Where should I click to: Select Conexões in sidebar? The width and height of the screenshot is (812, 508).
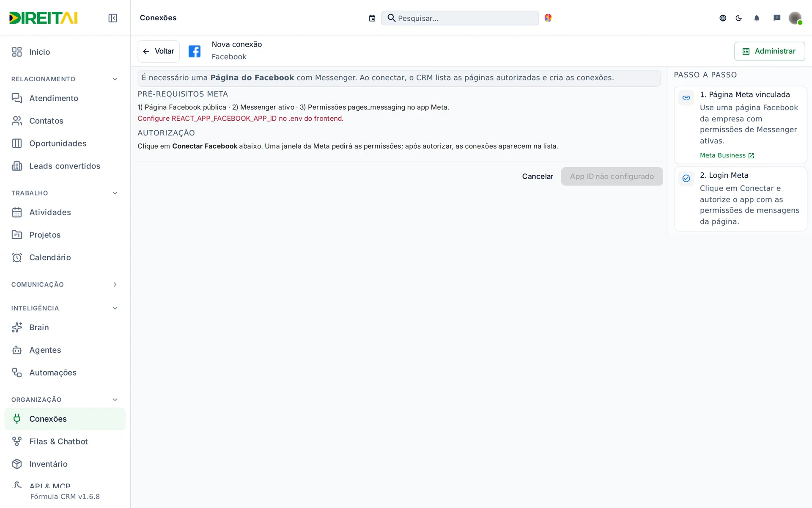pos(65,419)
